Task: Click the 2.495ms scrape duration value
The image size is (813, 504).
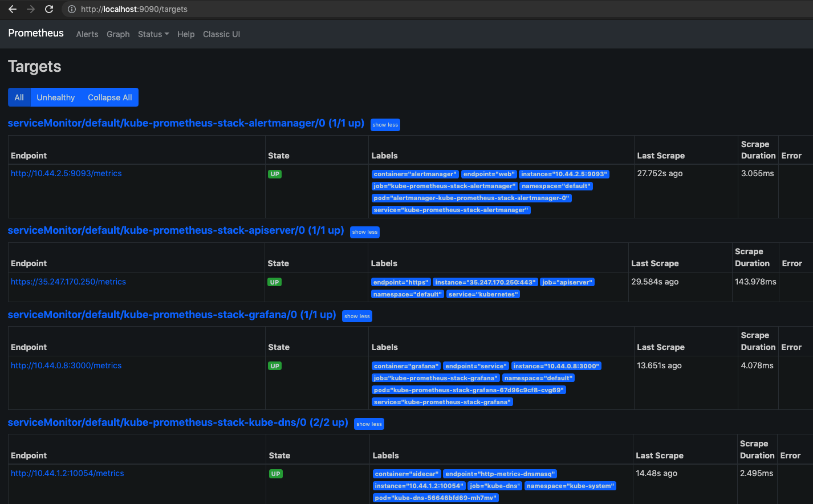Action: pos(757,473)
